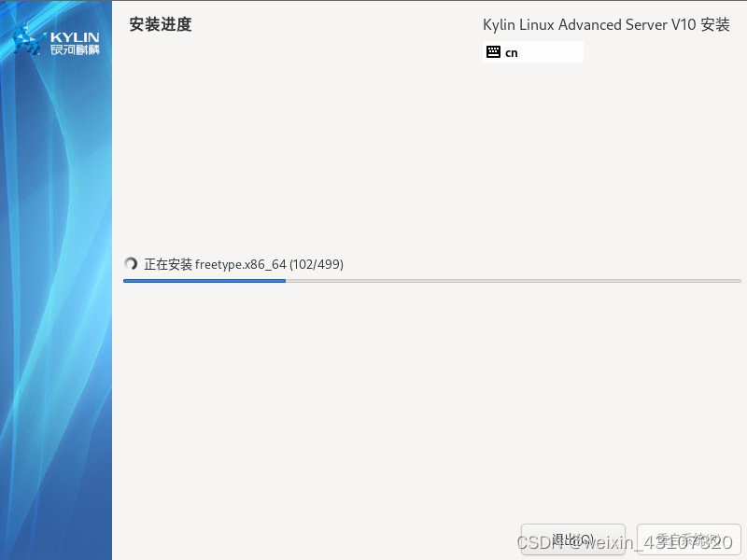Click 'Kylin Linux Advanced Server V10 安装' title
The height and width of the screenshot is (560, 747).
tap(606, 25)
